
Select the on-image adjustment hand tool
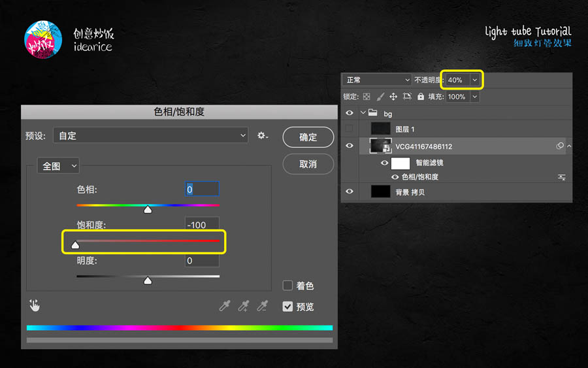click(35, 306)
